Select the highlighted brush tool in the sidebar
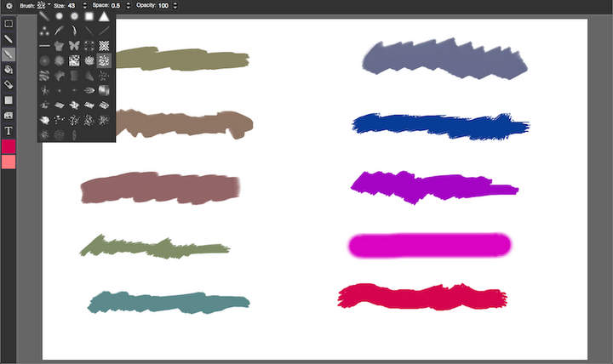This screenshot has width=613, height=364. pos(9,54)
